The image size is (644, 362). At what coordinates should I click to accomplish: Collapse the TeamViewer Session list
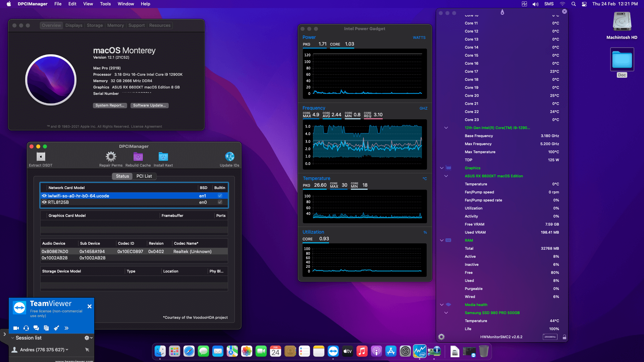pyautogui.click(x=12, y=338)
